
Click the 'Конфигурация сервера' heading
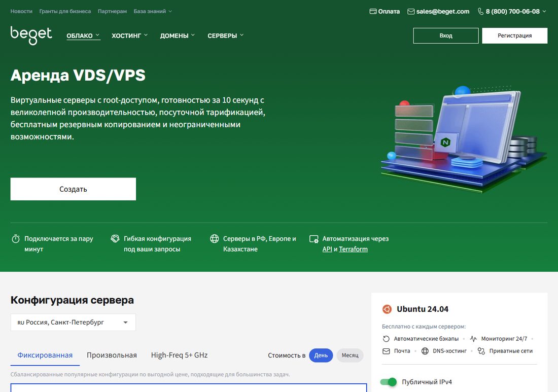72,300
